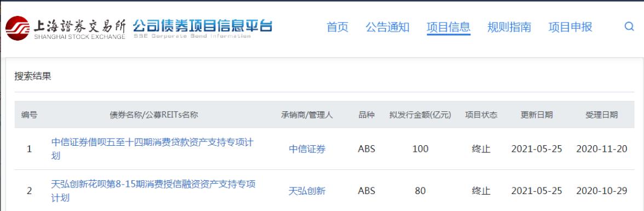
Task: Open 天弘创新花呗第8-15期 bond link
Action: point(153,190)
